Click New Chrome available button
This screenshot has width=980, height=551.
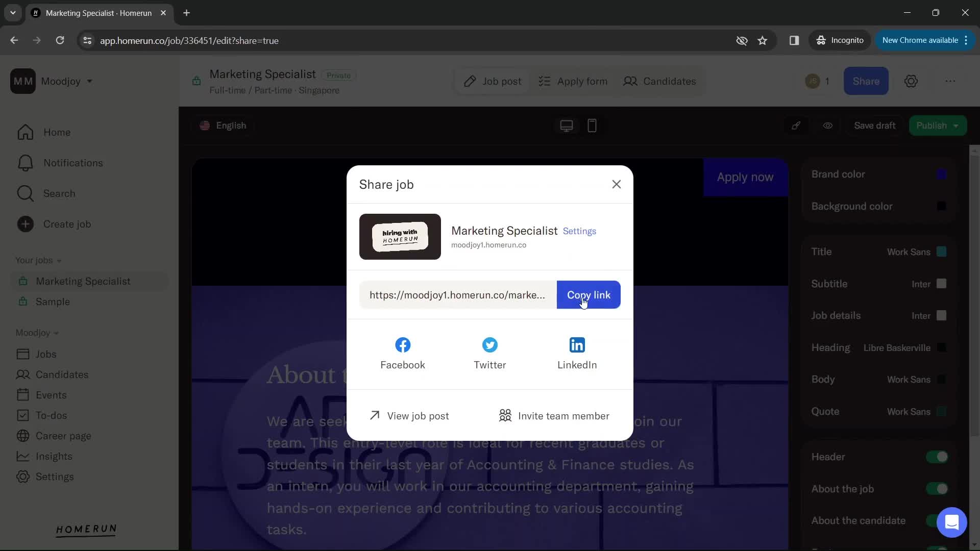925,40
